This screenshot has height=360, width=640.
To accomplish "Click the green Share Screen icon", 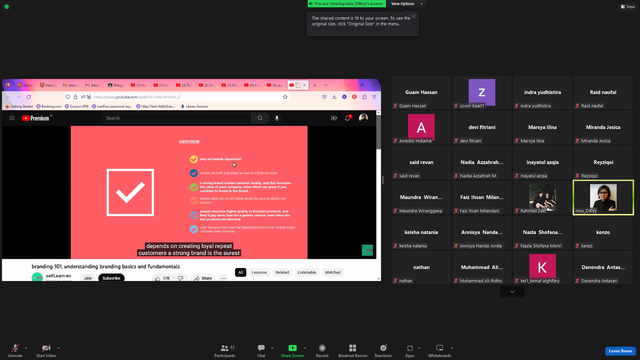I will (293, 348).
